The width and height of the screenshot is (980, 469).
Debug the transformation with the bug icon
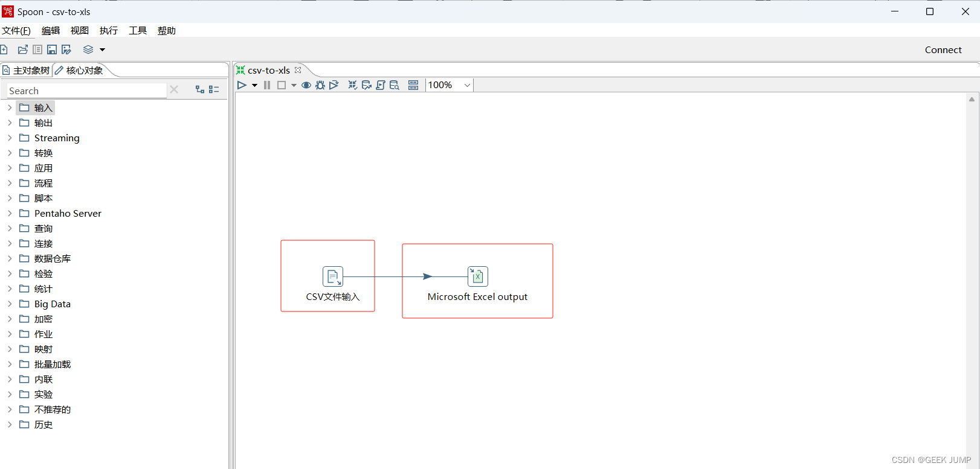(320, 85)
